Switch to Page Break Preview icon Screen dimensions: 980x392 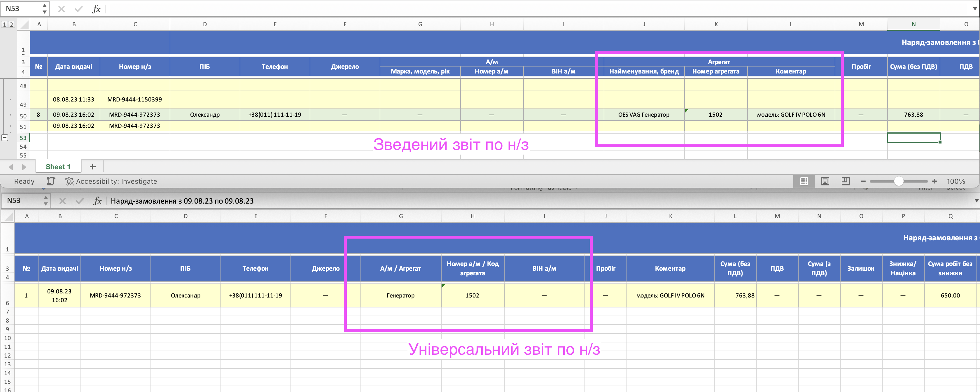(845, 181)
